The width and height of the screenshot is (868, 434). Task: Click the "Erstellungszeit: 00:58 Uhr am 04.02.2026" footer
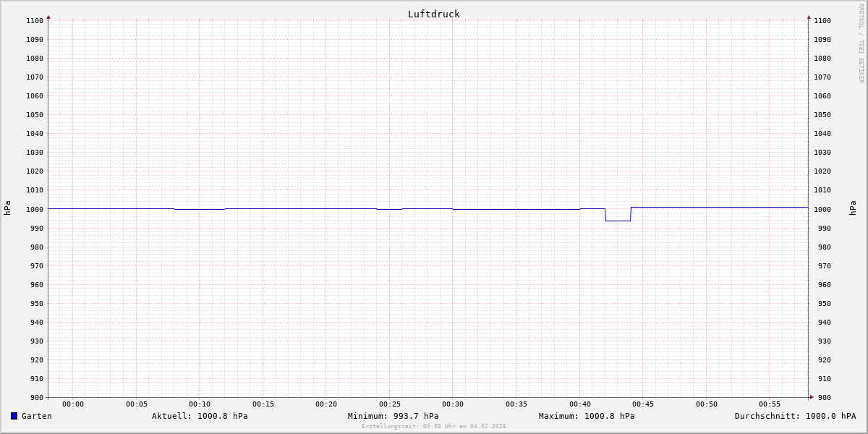(434, 426)
